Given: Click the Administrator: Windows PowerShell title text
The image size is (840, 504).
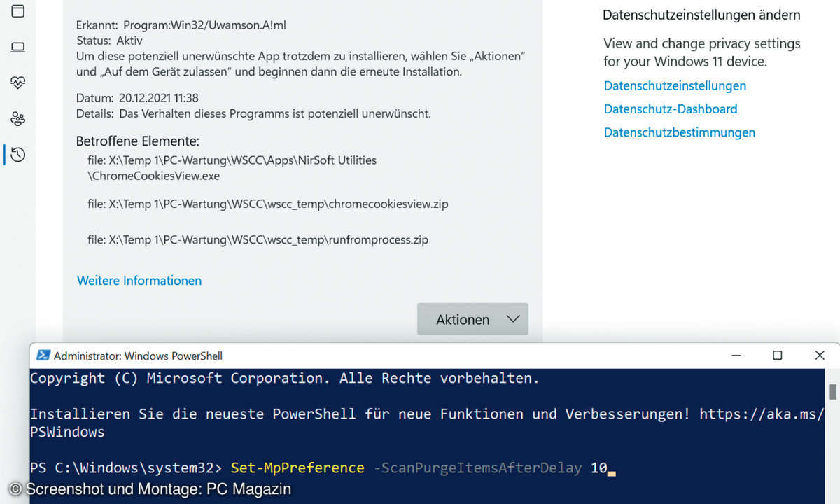Looking at the screenshot, I should pos(138,356).
